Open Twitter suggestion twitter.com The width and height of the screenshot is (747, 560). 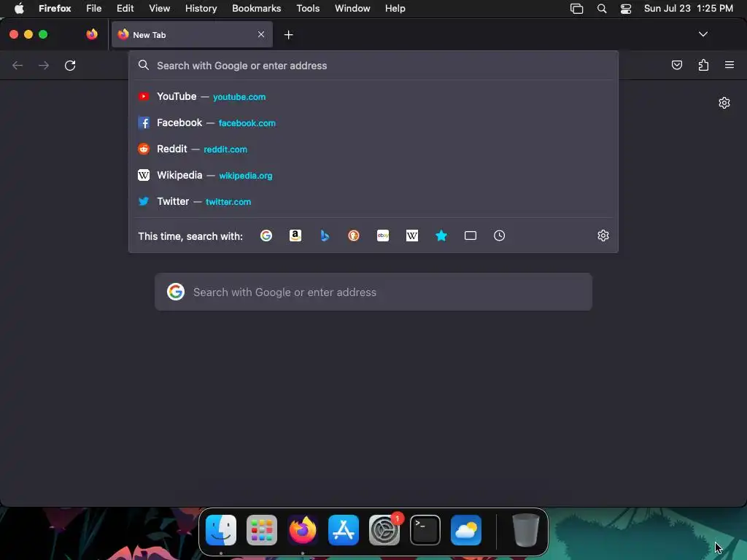point(373,201)
